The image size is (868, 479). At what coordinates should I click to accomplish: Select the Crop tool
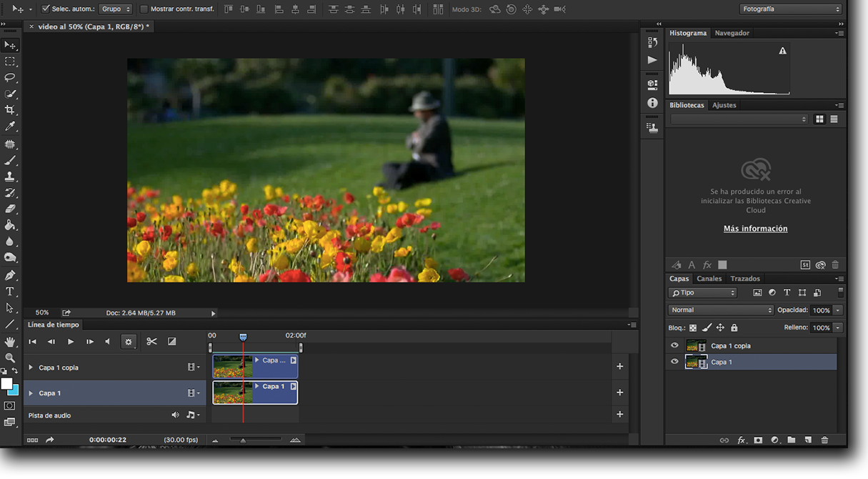click(10, 110)
